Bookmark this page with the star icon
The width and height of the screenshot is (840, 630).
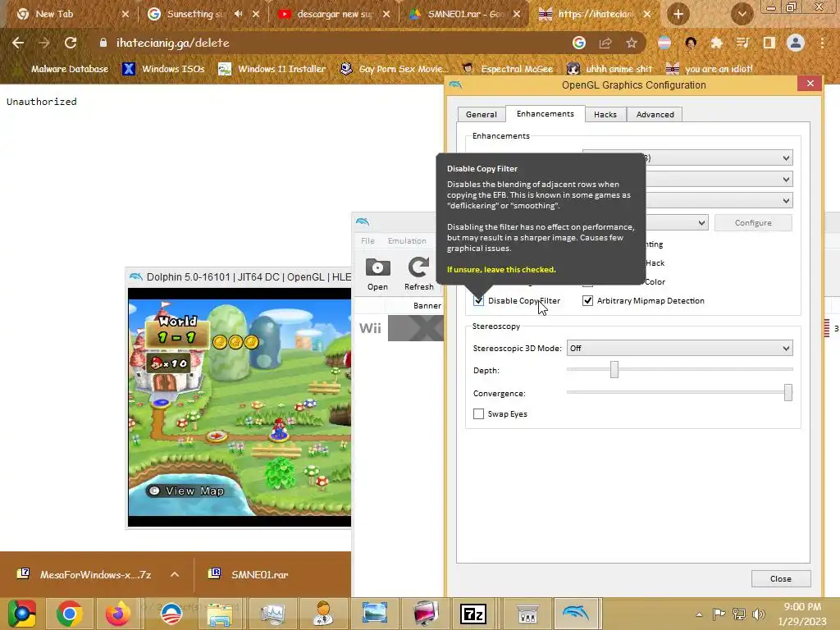click(632, 43)
